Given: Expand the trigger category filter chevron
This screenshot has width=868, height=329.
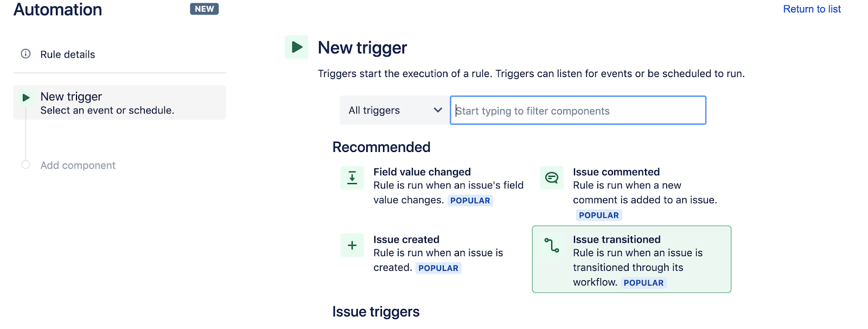Looking at the screenshot, I should (x=437, y=110).
